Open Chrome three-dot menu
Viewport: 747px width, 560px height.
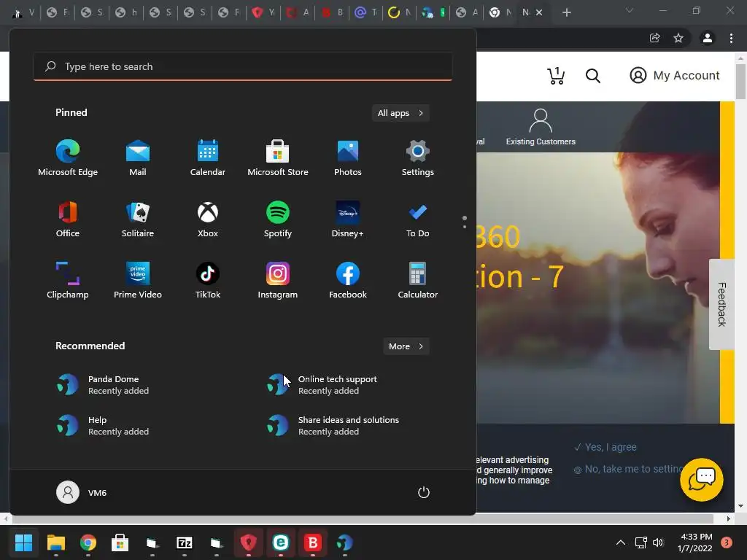[x=731, y=38]
